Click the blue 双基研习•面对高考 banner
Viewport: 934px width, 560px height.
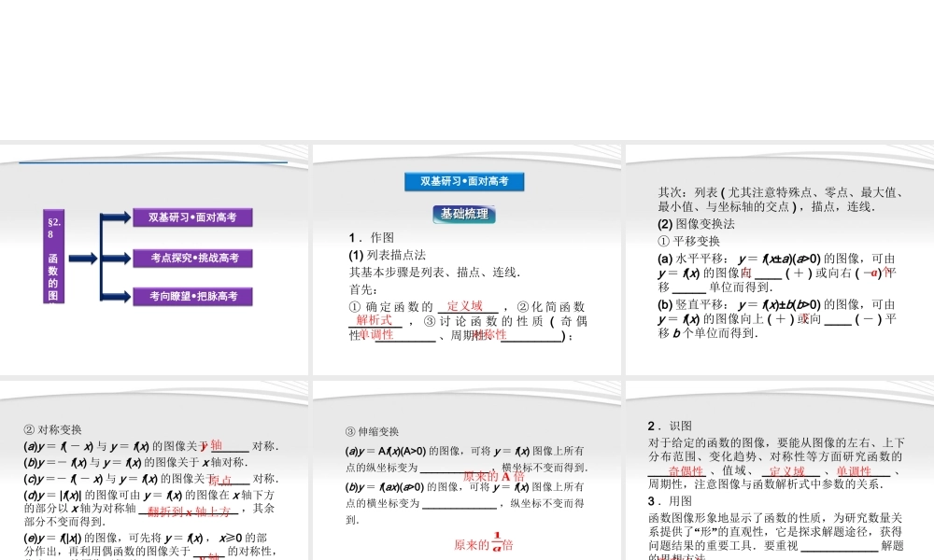[464, 181]
